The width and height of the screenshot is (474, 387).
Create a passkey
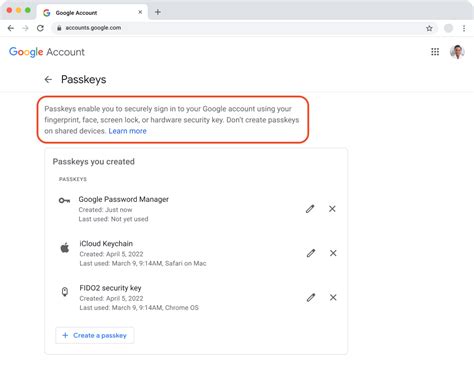click(95, 335)
